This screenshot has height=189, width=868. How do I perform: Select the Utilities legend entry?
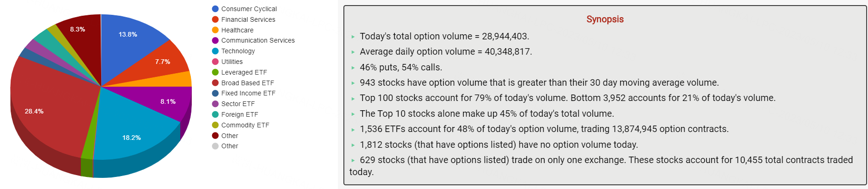[232, 62]
